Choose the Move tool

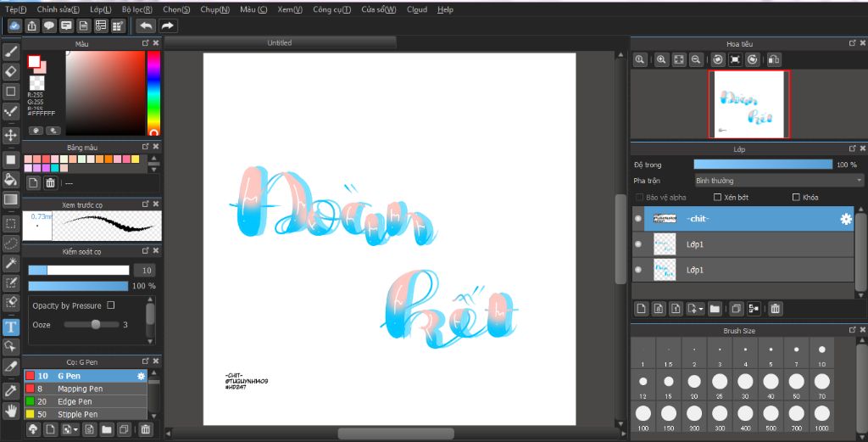tap(10, 135)
